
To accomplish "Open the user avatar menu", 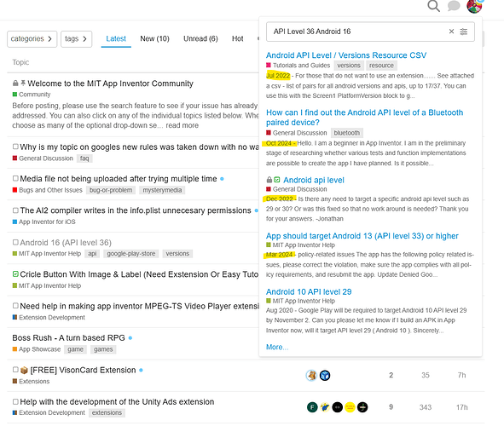I will tap(475, 6).
